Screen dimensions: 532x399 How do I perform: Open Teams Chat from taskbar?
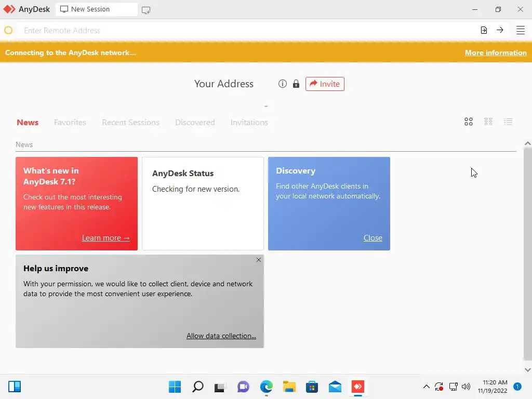(x=243, y=387)
